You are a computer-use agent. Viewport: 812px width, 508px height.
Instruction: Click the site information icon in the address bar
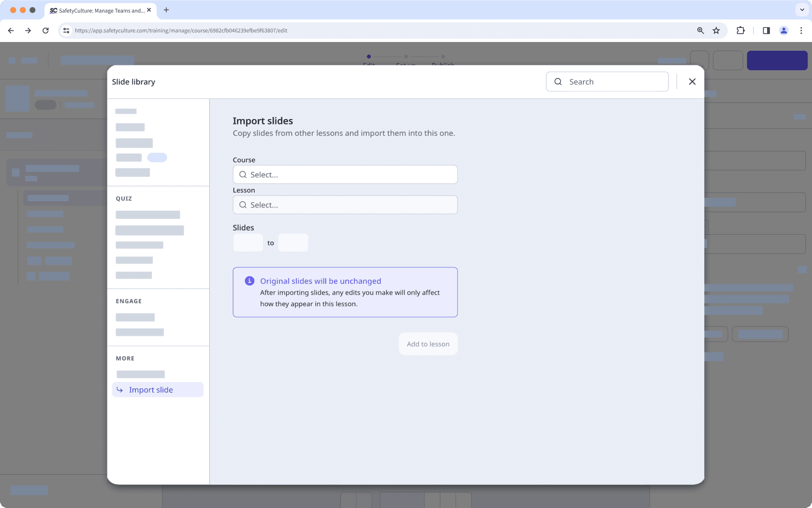tap(66, 30)
